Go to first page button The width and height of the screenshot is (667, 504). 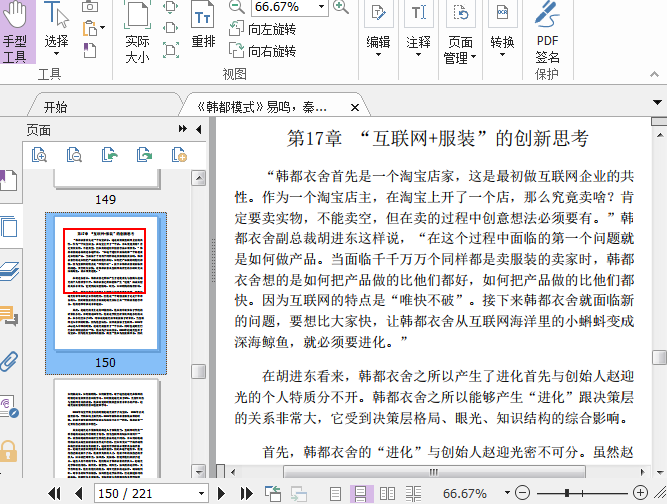coord(54,493)
